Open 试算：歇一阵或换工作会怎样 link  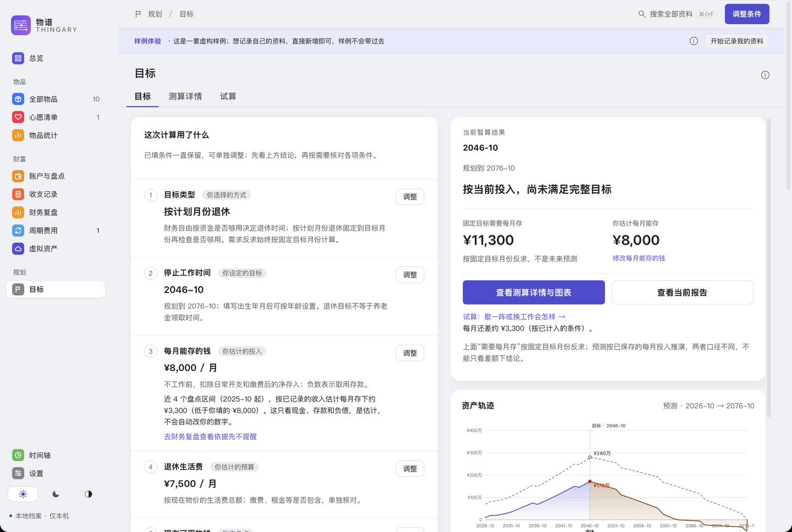click(x=514, y=317)
